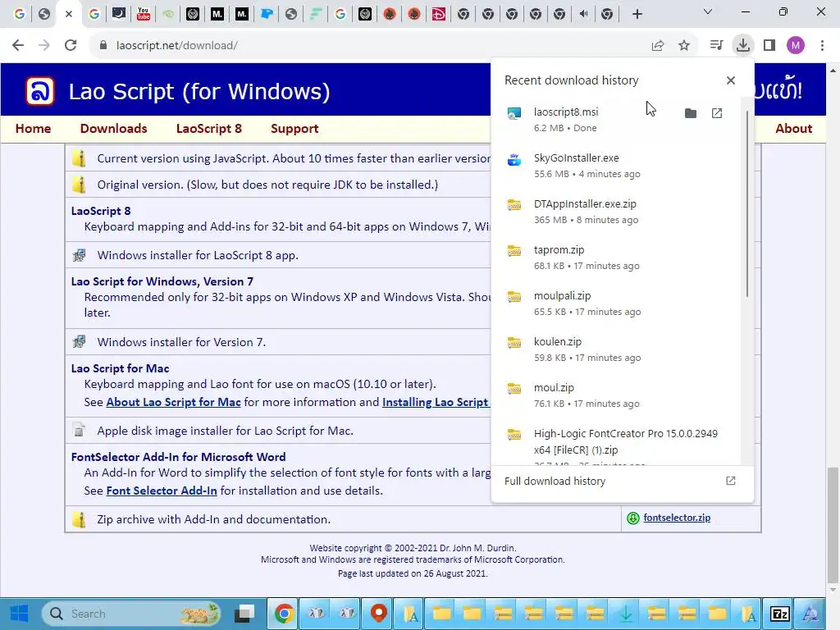Viewport: 840px width, 630px height.
Task: Open the Windows Start menu
Action: coord(20,614)
